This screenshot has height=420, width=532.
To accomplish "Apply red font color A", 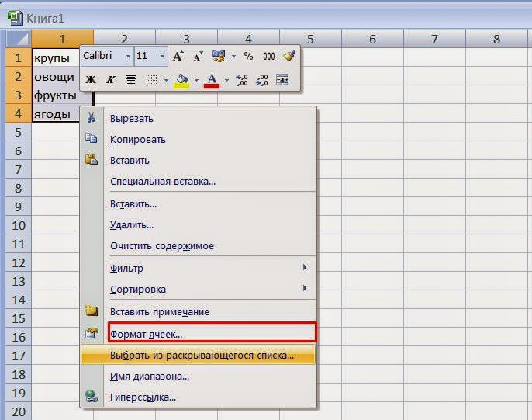I will (x=212, y=81).
